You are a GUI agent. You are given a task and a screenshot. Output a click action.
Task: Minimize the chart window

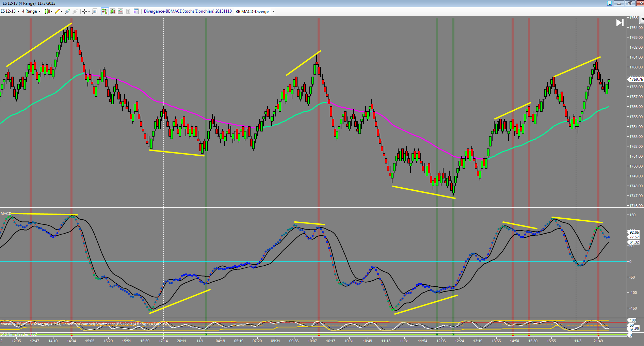tap(619, 3)
